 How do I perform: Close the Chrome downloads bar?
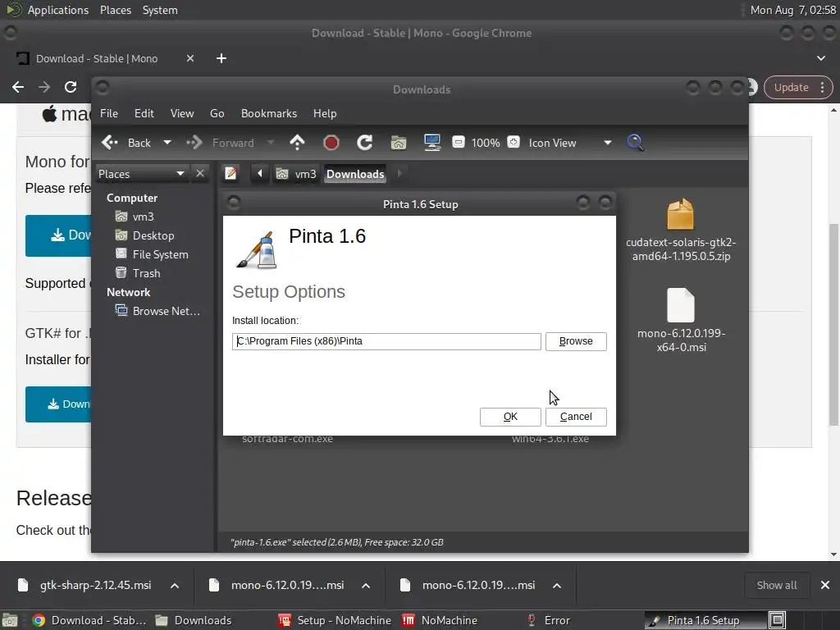[825, 586]
